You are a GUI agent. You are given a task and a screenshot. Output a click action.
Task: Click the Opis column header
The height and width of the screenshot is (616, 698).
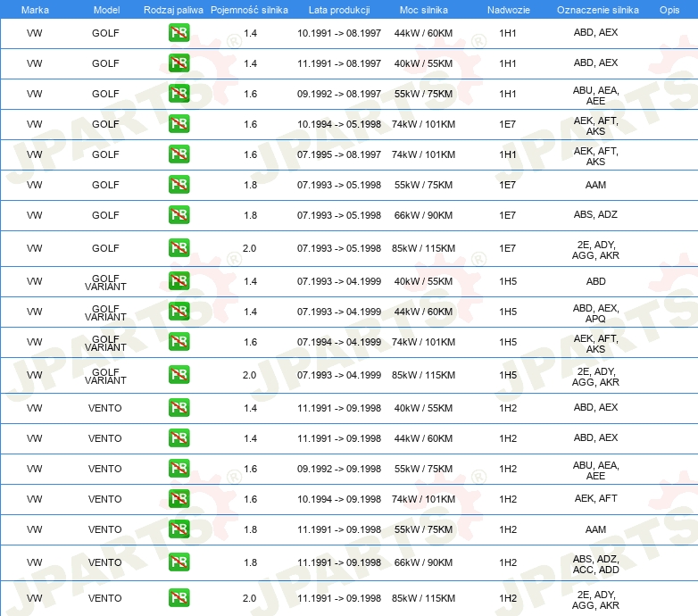point(669,10)
